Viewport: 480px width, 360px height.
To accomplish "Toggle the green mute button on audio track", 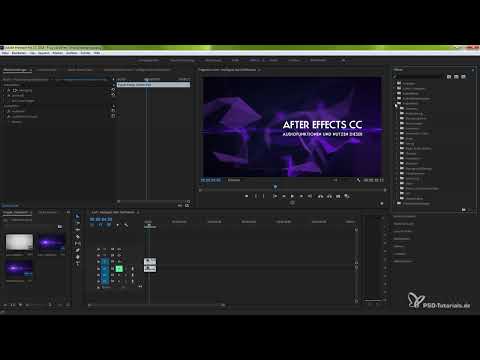I will click(119, 268).
